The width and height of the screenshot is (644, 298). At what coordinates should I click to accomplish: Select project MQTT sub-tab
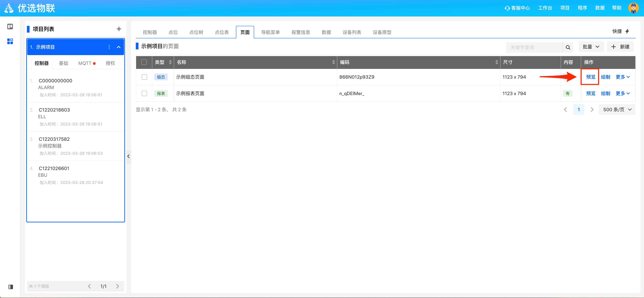pyautogui.click(x=87, y=63)
